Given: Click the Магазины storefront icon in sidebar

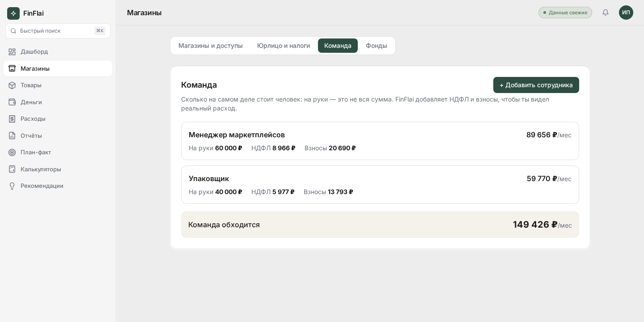Looking at the screenshot, I should 12,68.
